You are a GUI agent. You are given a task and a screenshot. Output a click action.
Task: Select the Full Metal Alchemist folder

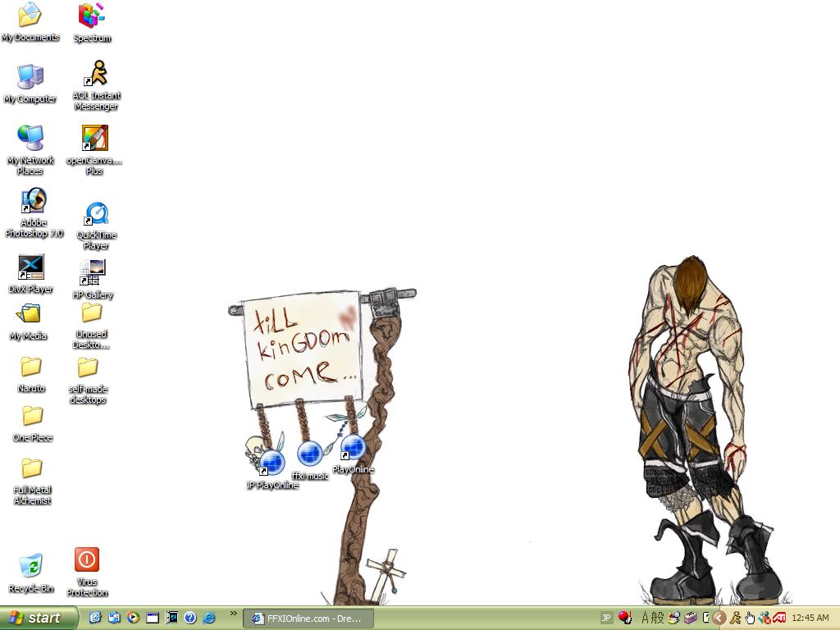(x=32, y=481)
